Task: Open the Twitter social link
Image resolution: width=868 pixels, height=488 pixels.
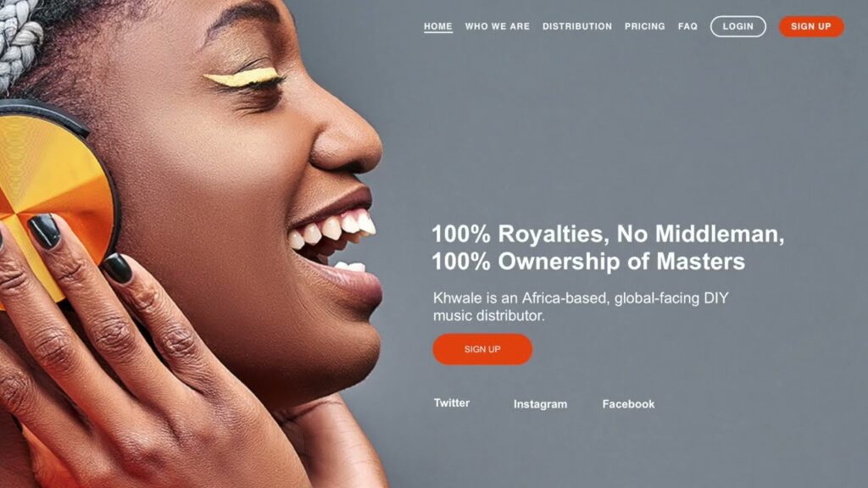Action: (452, 402)
